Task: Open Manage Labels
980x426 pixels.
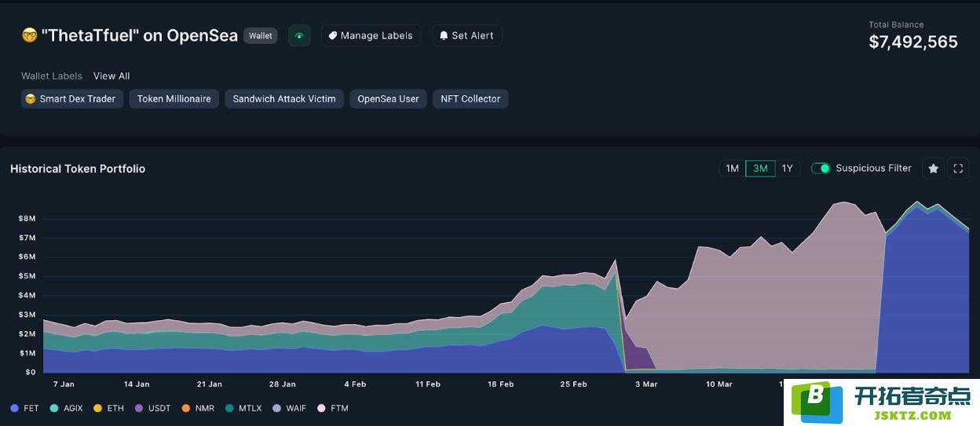Action: coord(371,35)
